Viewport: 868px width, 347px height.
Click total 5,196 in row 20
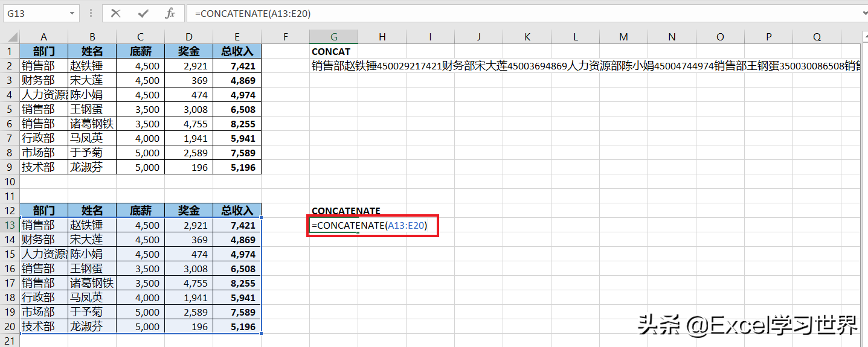click(237, 326)
